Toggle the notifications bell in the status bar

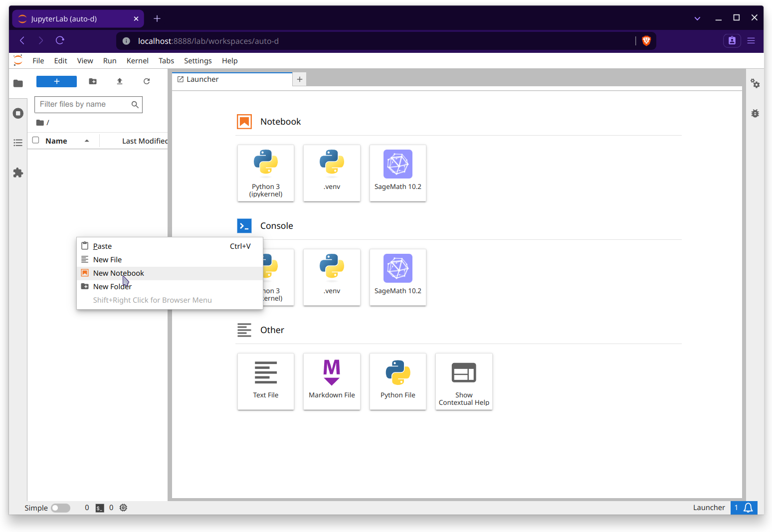[x=748, y=508]
